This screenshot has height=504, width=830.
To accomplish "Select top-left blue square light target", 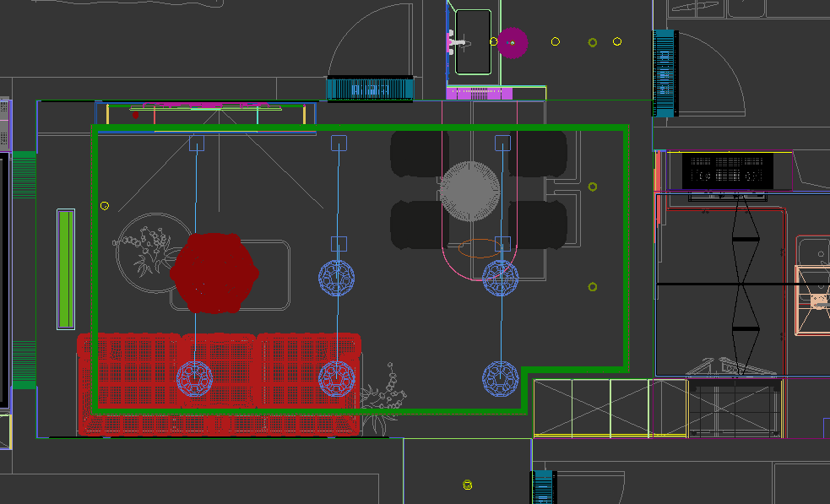I will (196, 143).
